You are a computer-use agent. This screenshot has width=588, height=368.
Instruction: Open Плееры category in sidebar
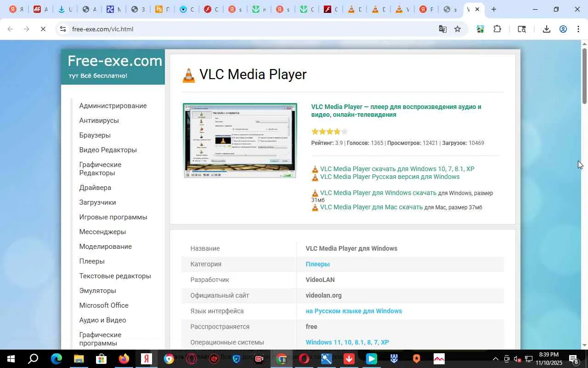point(92,261)
